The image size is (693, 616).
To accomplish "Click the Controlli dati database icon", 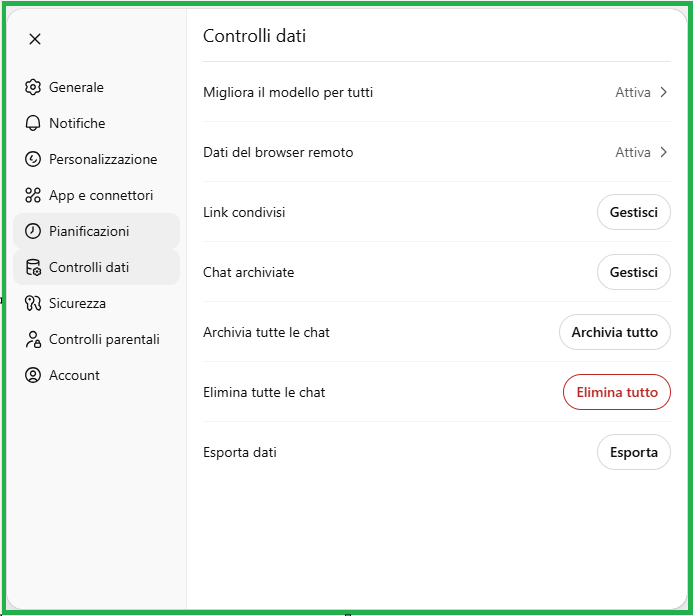I will pyautogui.click(x=33, y=267).
